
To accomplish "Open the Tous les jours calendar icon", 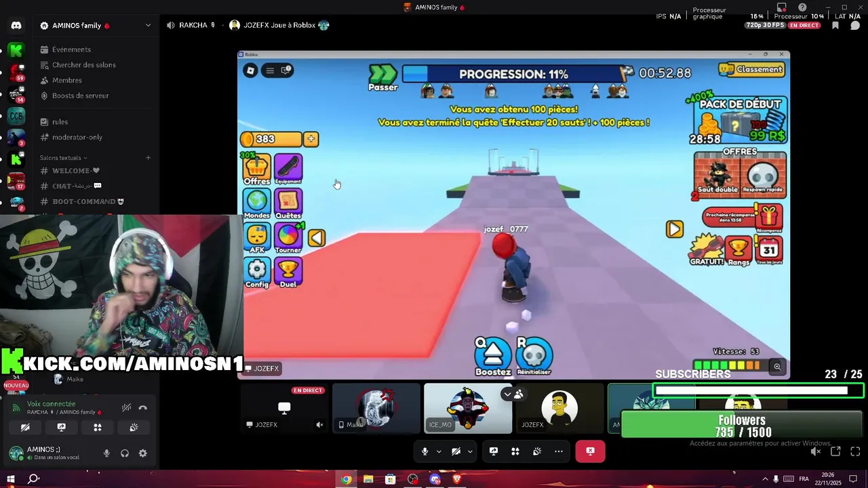I will click(770, 251).
